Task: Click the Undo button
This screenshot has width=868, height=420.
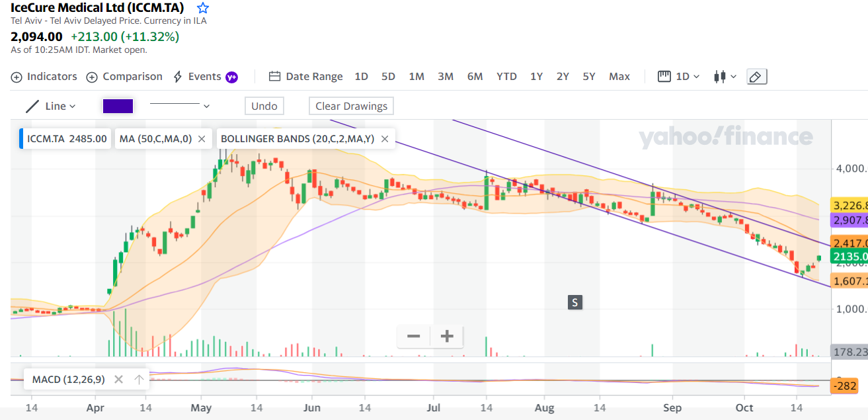Action: tap(264, 106)
